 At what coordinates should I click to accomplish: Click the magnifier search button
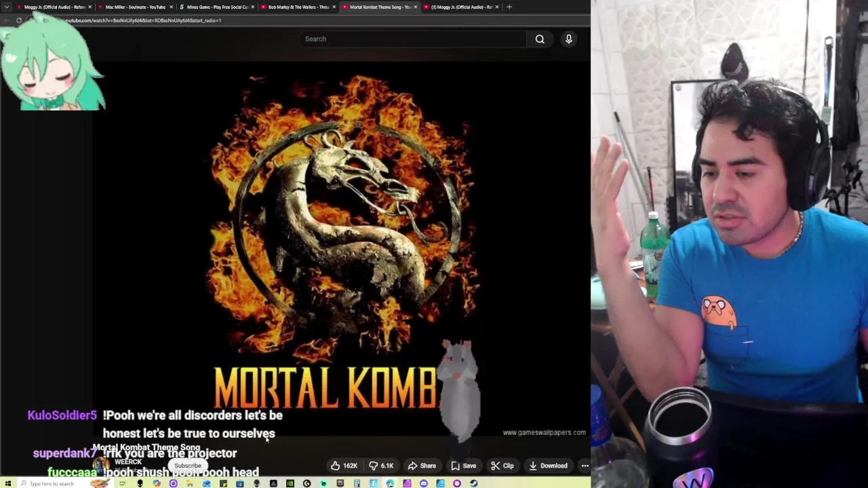pyautogui.click(x=540, y=39)
